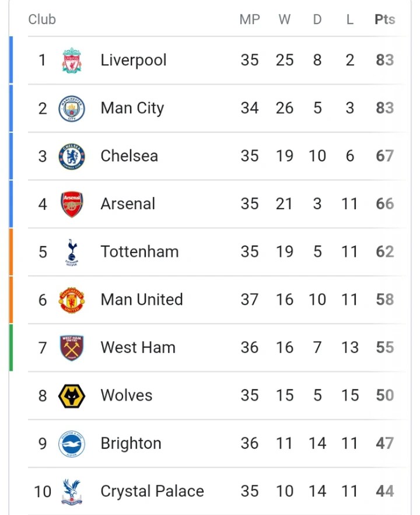This screenshot has width=420, height=515.
Task: Click Wolves' 50 points value
Action: (384, 395)
